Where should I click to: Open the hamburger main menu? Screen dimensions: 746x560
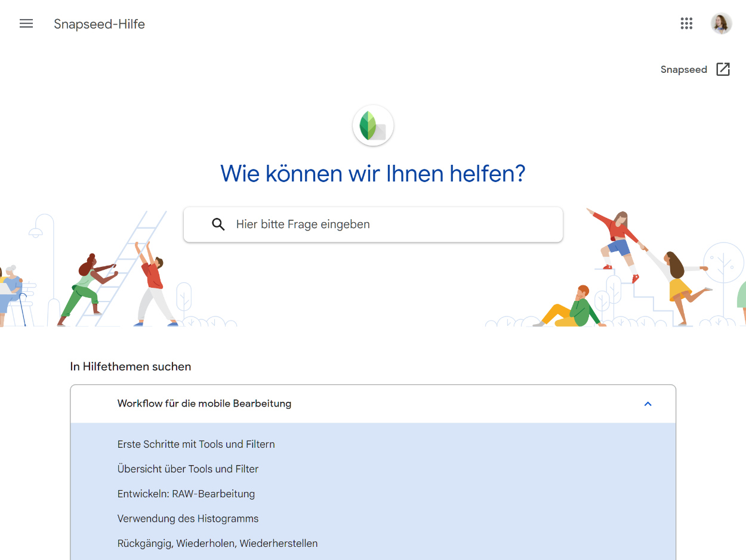(26, 24)
